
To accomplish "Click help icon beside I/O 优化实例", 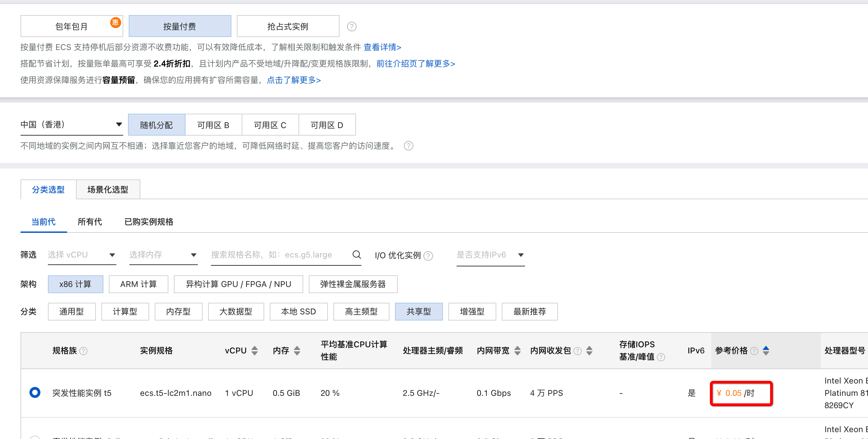I will coord(428,255).
